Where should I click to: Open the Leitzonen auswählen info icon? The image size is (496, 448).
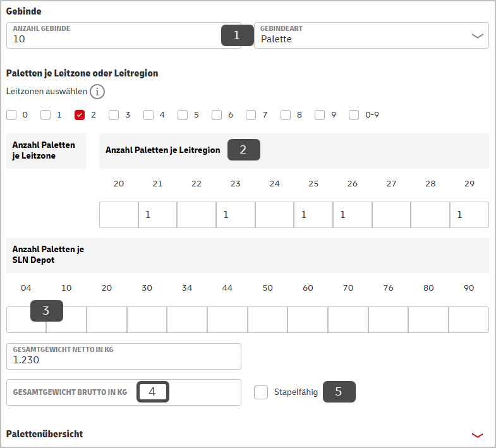coord(97,92)
